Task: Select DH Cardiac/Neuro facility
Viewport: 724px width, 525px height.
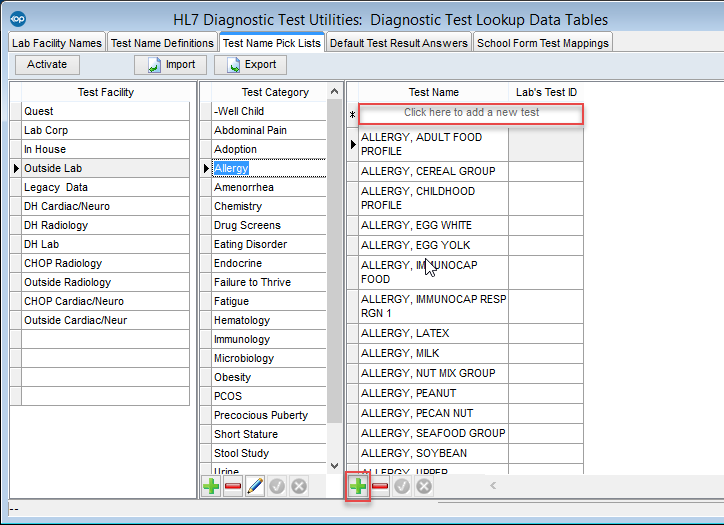Action: [x=105, y=206]
